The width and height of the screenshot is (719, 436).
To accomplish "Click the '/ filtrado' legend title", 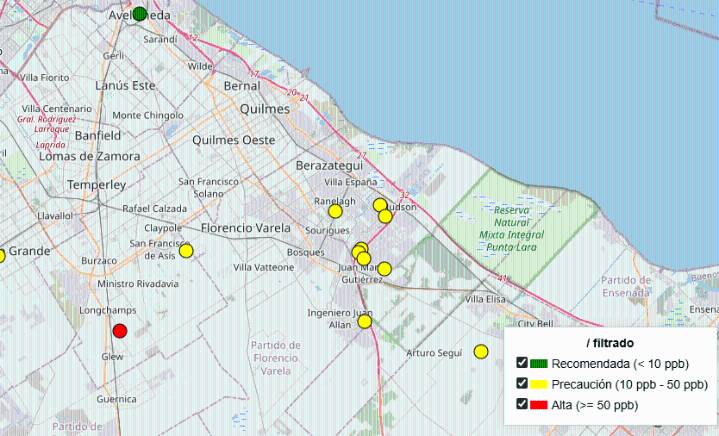I will click(x=610, y=343).
